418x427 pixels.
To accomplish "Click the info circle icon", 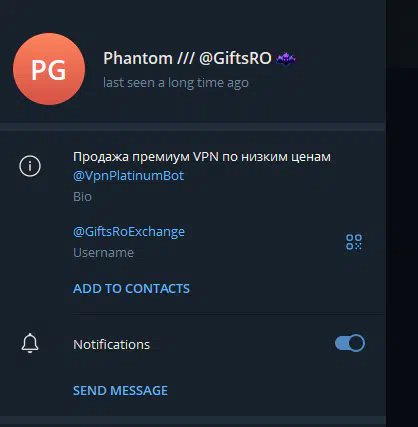I will click(x=30, y=166).
